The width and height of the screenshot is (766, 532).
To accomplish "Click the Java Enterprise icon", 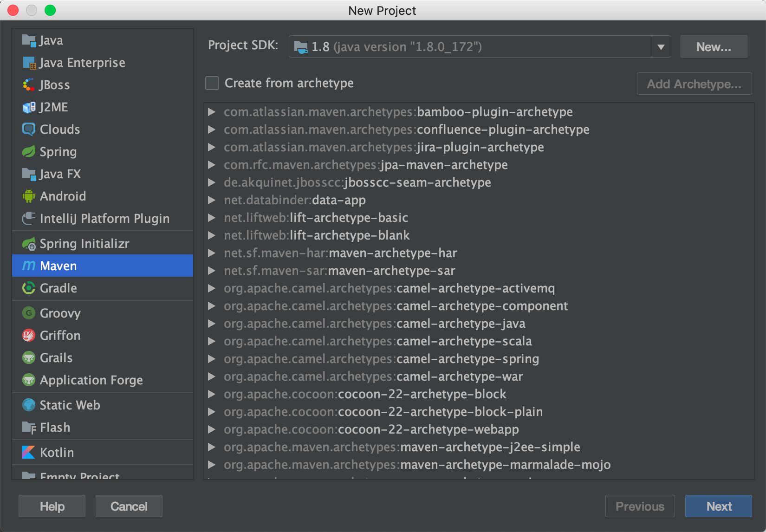I will pos(29,63).
